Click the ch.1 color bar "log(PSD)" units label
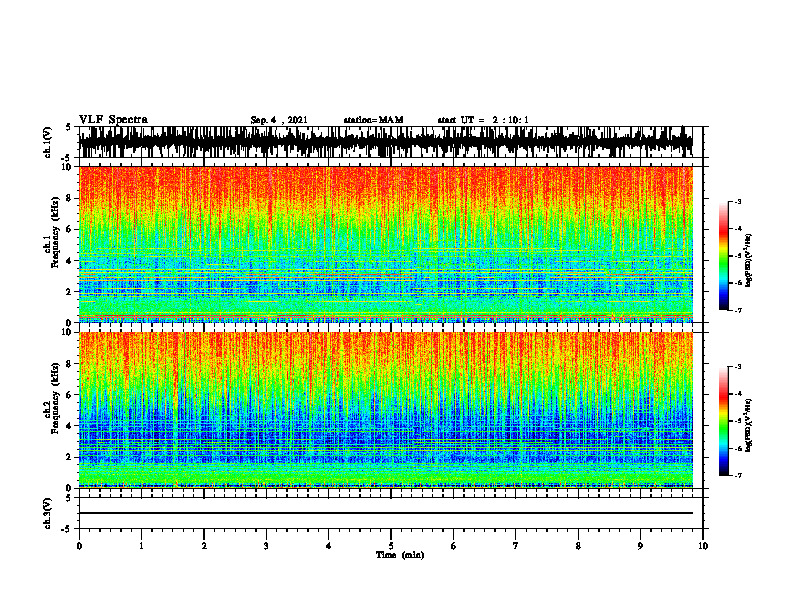The height and width of the screenshot is (612, 792). pos(749,261)
